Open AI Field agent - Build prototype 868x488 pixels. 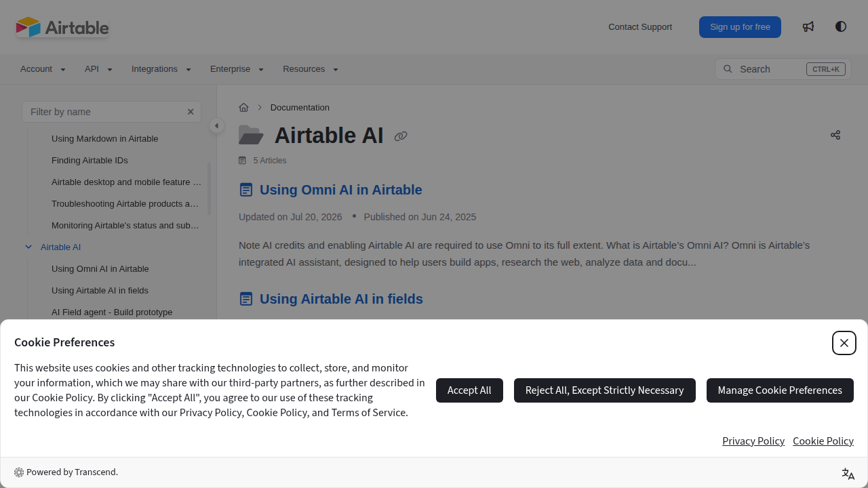click(112, 312)
